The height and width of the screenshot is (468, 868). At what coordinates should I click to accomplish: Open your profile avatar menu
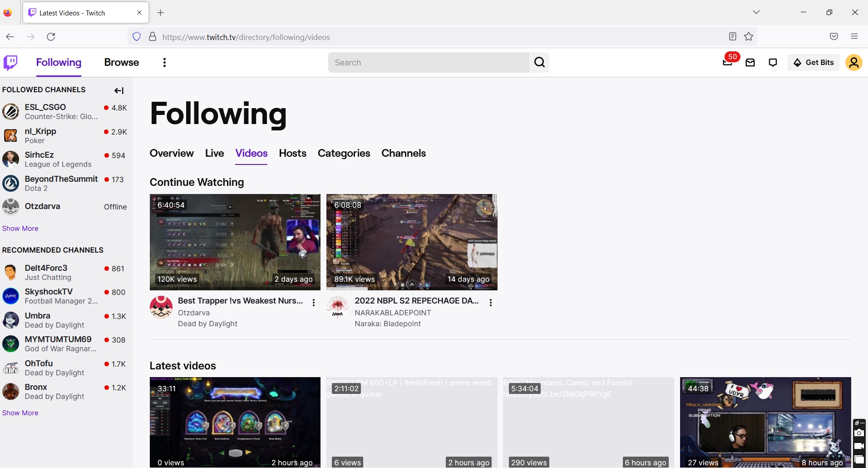[854, 62]
